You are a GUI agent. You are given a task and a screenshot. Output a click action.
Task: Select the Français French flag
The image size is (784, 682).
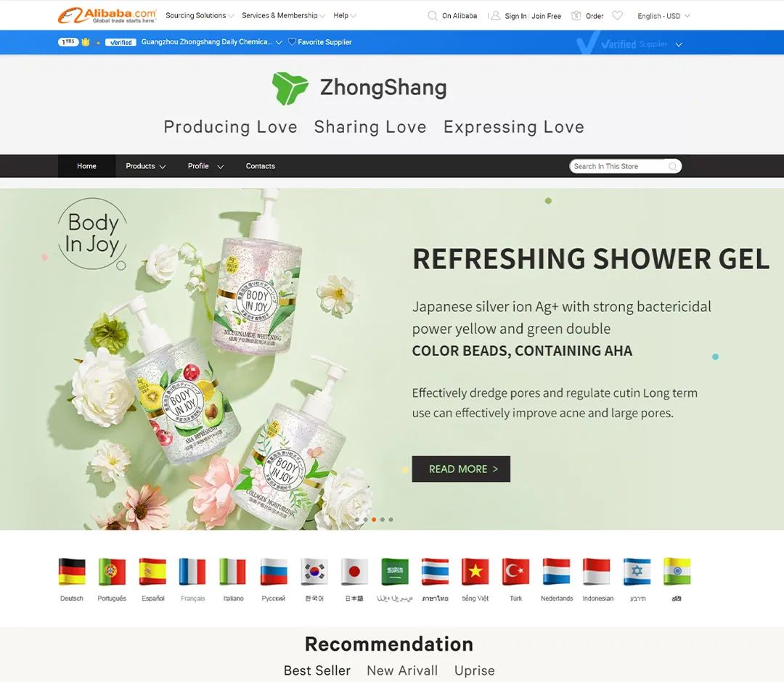192,571
